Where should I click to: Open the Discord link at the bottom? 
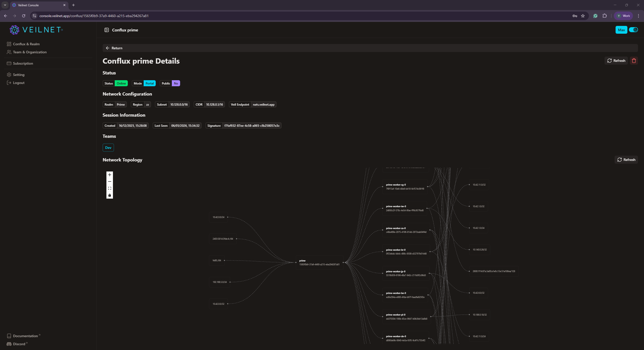coord(17,344)
